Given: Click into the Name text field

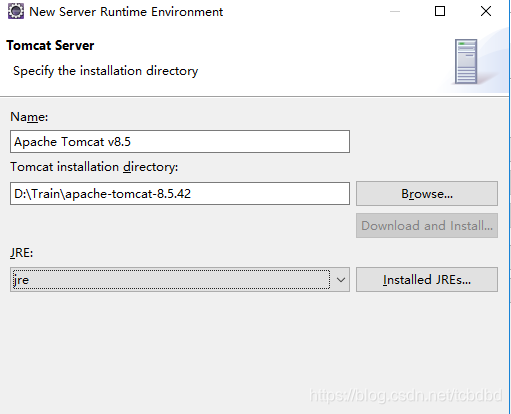Looking at the screenshot, I should [x=180, y=142].
